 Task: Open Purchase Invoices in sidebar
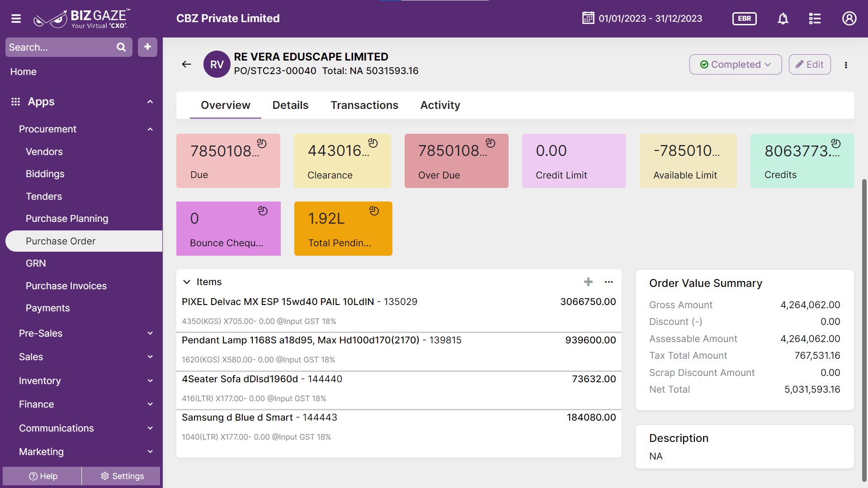66,286
